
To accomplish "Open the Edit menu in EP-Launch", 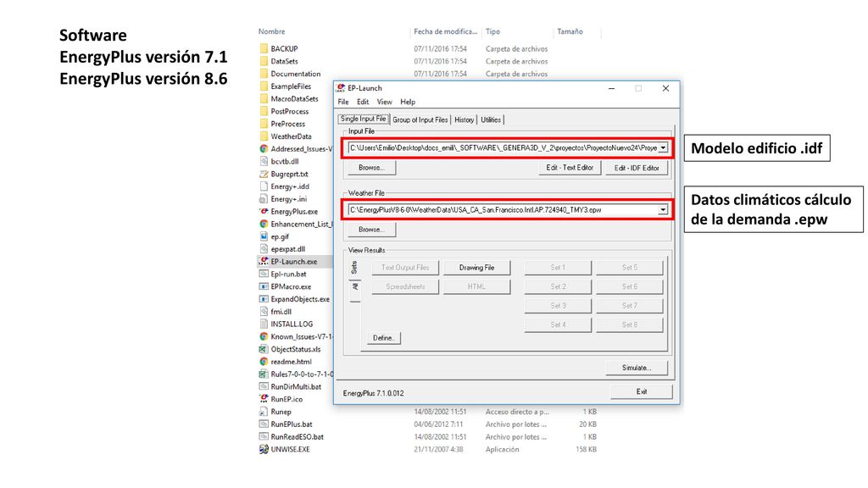I will 363,102.
